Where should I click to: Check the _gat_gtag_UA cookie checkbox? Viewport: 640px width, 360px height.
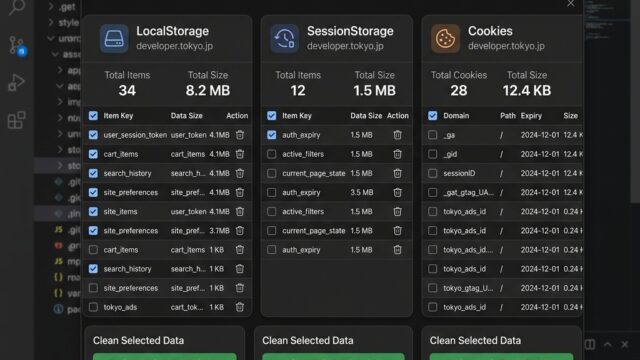click(x=433, y=192)
